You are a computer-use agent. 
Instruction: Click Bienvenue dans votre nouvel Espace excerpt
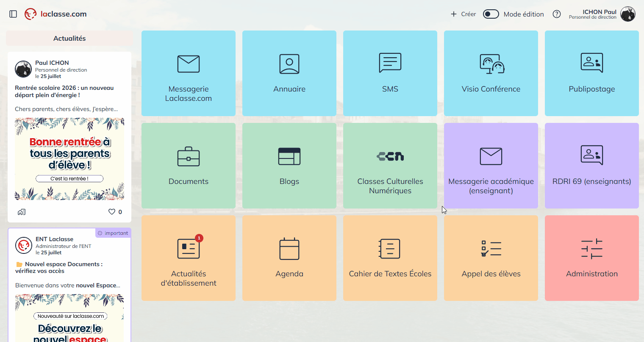[68, 285]
